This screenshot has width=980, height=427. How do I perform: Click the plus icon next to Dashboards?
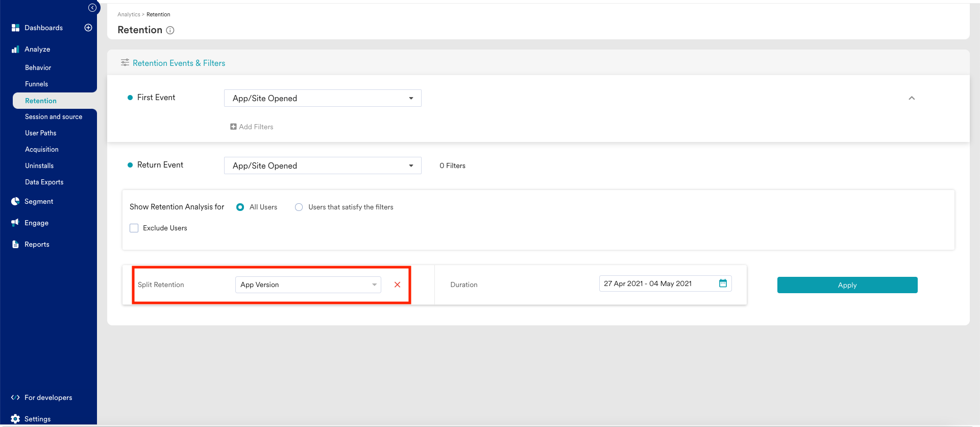click(x=88, y=28)
